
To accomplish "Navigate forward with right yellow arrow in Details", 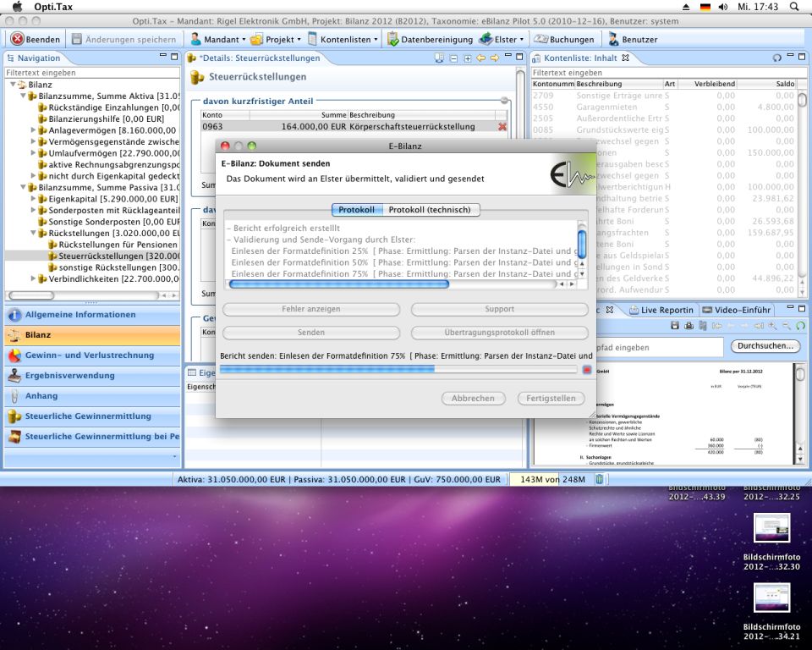I will [494, 58].
